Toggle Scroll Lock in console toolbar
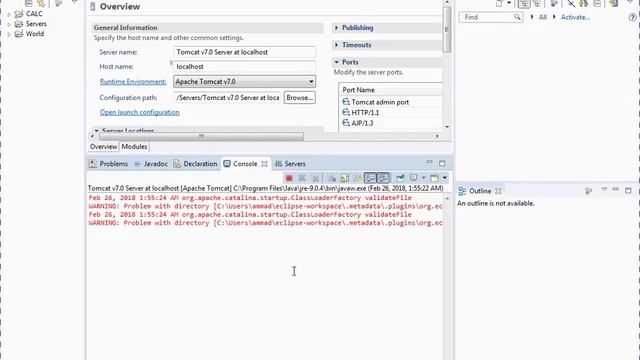 point(345,178)
